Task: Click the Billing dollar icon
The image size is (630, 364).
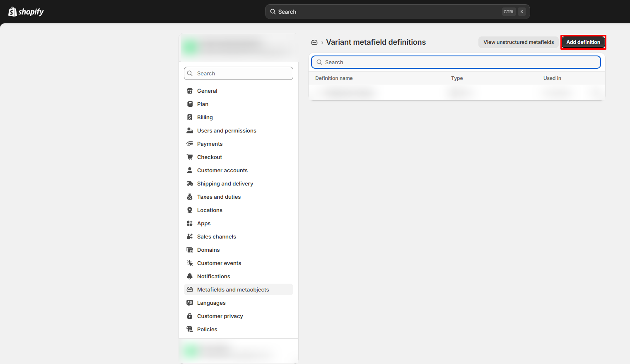Action: coord(190,117)
